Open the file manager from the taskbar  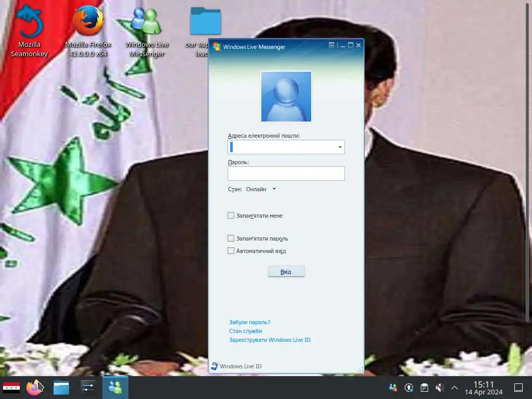(x=61, y=388)
